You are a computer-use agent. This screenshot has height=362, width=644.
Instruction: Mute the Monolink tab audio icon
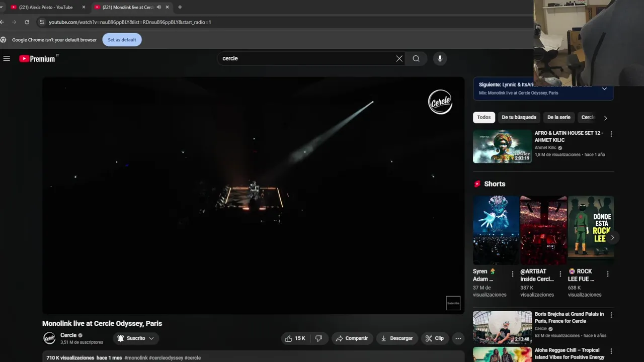pos(159,7)
